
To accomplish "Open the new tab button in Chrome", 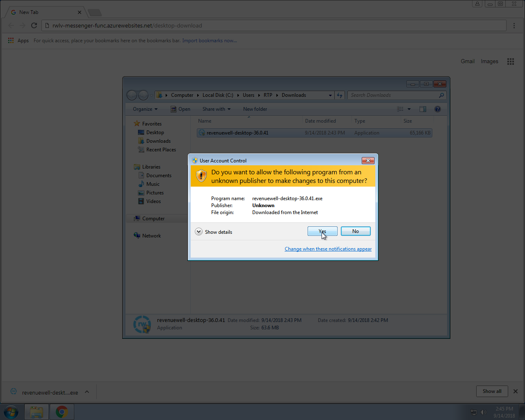I will pyautogui.click(x=94, y=12).
